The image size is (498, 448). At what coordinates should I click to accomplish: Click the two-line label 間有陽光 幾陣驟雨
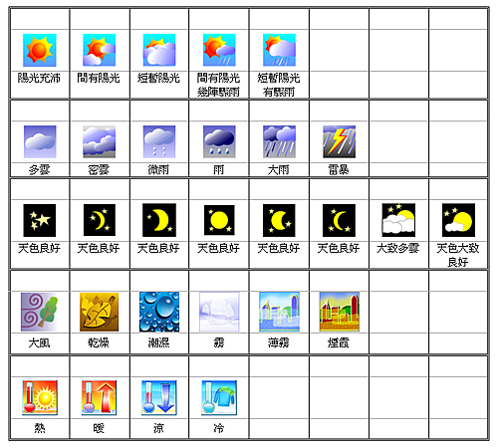pos(218,85)
